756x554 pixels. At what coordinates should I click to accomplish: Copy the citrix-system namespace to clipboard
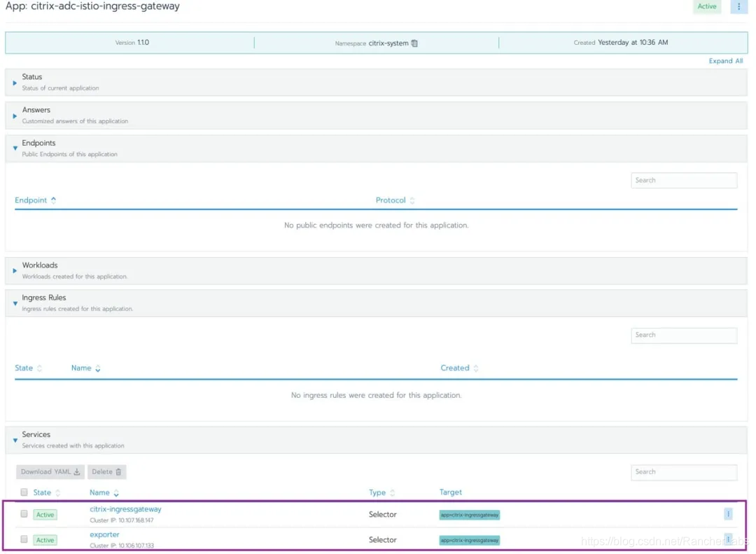[x=414, y=43]
